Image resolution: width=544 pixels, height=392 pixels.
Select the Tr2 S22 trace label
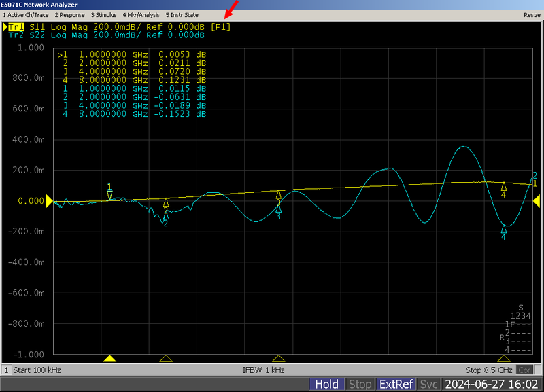(17, 36)
